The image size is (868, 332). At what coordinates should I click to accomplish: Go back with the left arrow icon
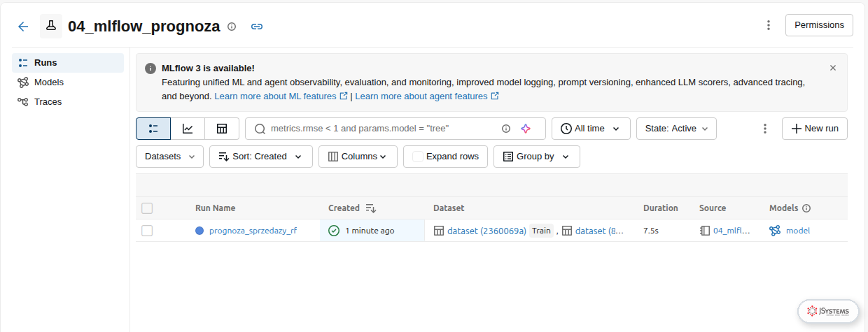(23, 27)
